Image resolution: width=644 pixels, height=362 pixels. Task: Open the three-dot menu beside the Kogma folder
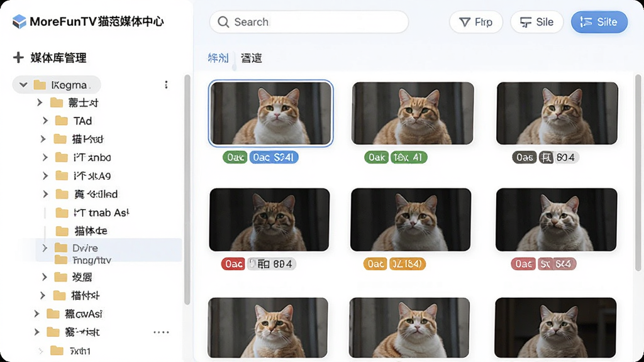pyautogui.click(x=166, y=85)
